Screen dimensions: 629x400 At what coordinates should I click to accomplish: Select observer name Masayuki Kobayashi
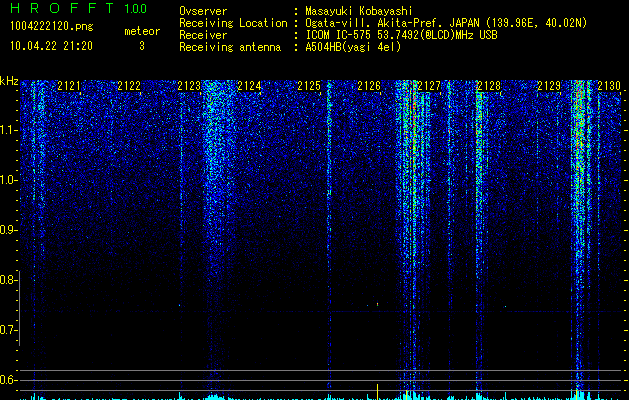[x=359, y=11]
